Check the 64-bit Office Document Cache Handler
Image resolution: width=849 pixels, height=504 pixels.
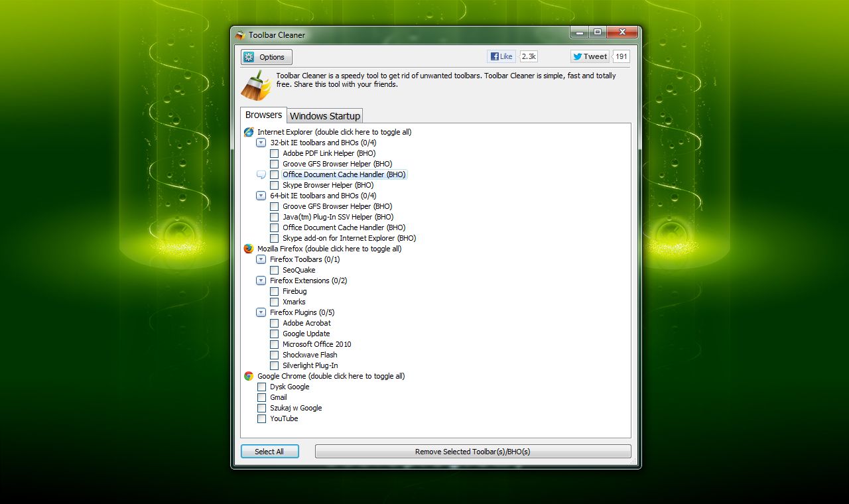[x=274, y=227]
